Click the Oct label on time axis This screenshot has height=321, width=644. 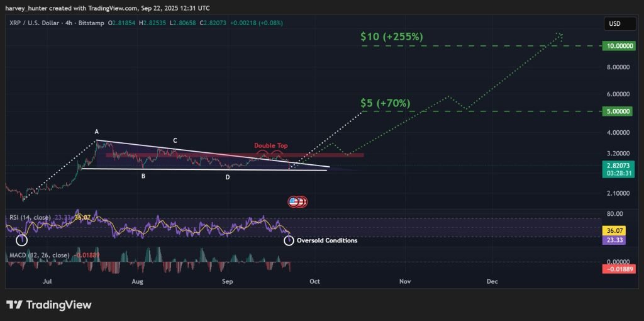[314, 281]
